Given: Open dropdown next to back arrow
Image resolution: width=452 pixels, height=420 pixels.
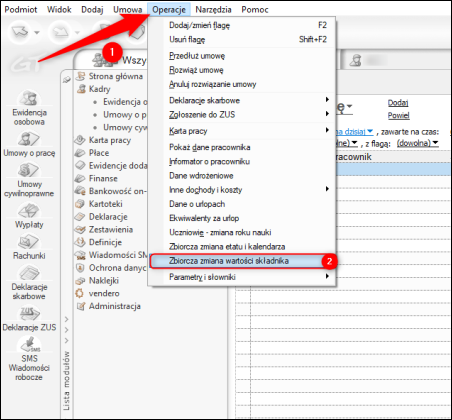Looking at the screenshot, I should tap(37, 32).
